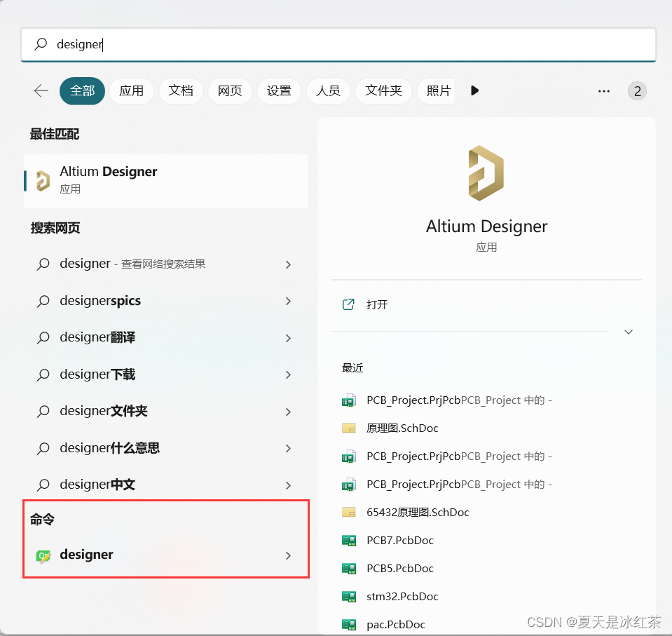Click Altium Designer icon in best match
This screenshot has width=672, height=636.
43,180
